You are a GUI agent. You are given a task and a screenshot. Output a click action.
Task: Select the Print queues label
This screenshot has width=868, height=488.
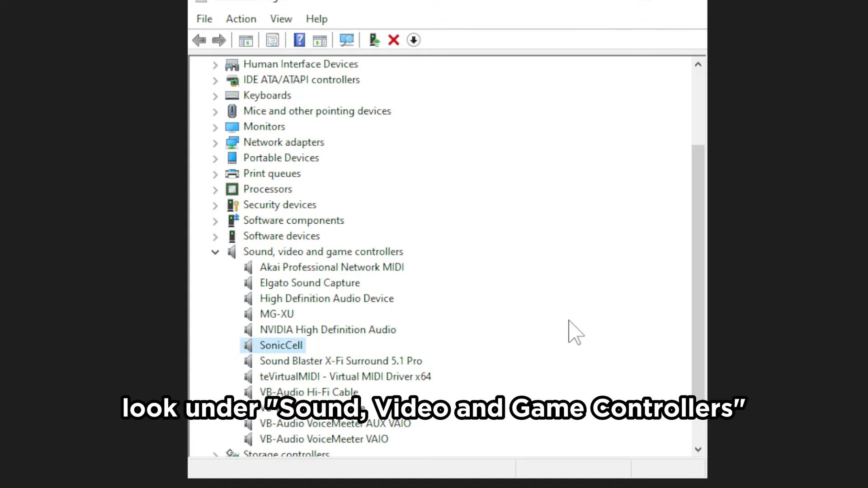coord(272,174)
